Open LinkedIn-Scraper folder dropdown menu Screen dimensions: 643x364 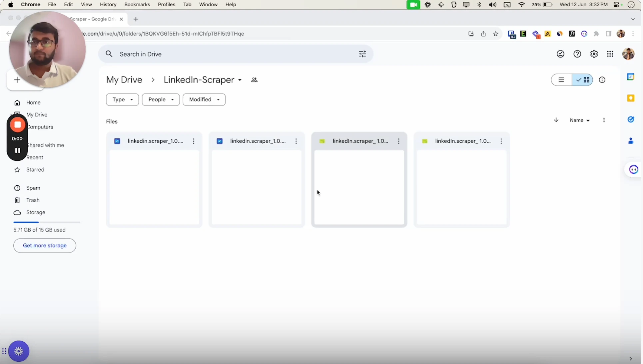[x=240, y=80]
